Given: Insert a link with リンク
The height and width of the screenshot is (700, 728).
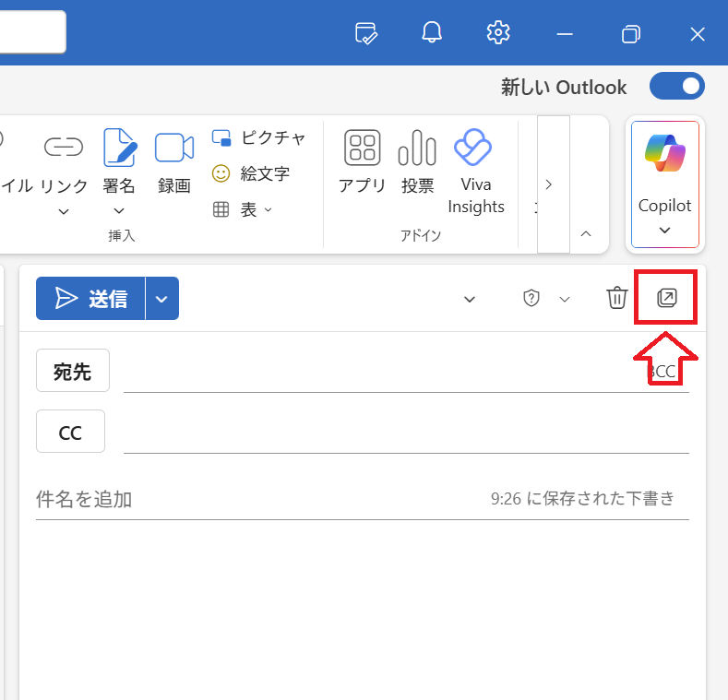Looking at the screenshot, I should 64,160.
